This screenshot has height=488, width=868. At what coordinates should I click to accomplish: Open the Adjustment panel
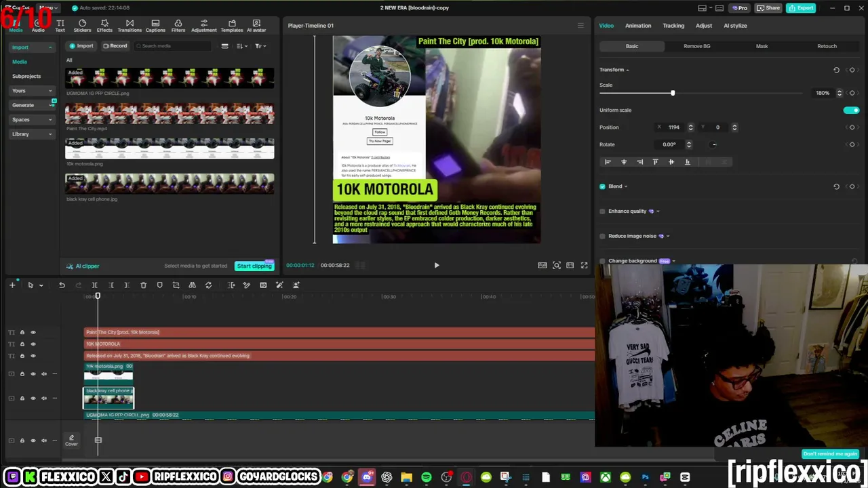pyautogui.click(x=203, y=26)
